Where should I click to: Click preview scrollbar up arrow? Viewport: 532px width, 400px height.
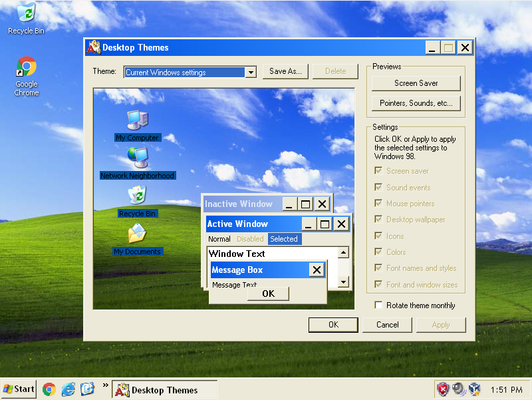tap(343, 253)
